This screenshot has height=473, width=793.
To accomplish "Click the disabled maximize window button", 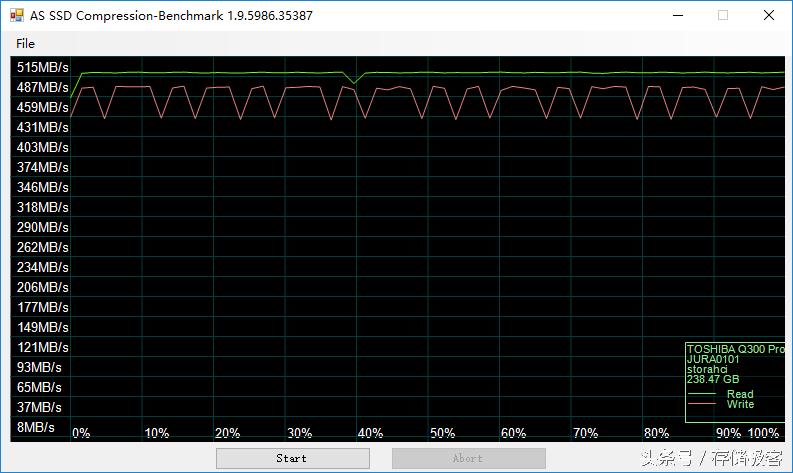I will [x=723, y=15].
